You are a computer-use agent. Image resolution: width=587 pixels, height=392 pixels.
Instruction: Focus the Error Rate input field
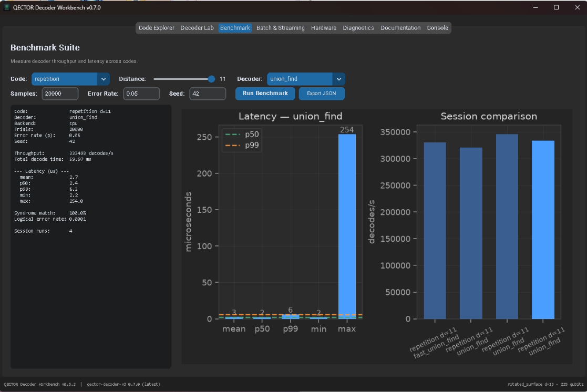click(141, 94)
